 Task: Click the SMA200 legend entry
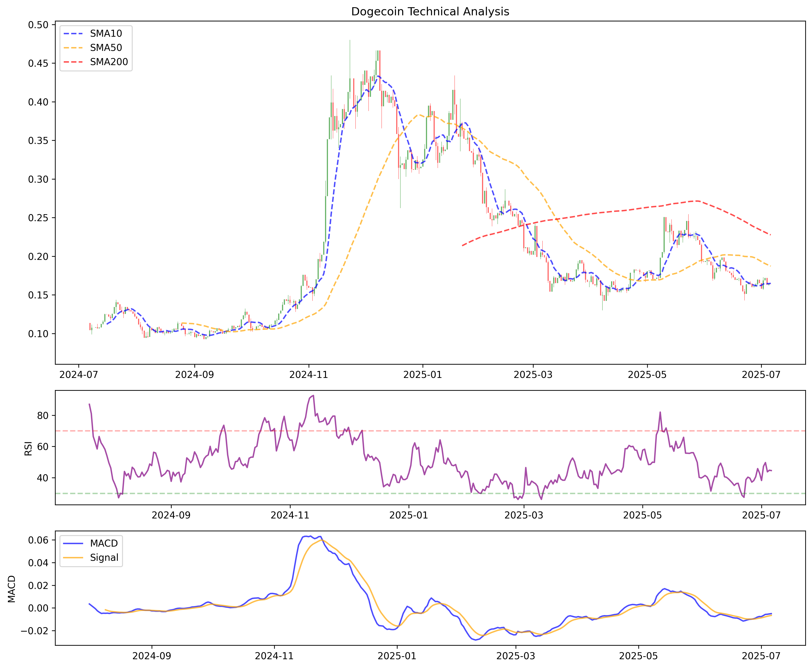click(109, 62)
